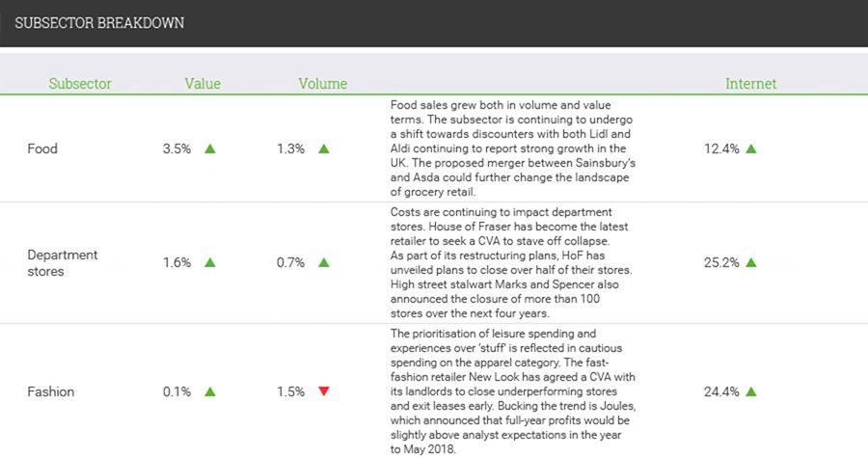Viewport: 868px width, 458px height.
Task: Select the Volume column header
Action: (323, 84)
